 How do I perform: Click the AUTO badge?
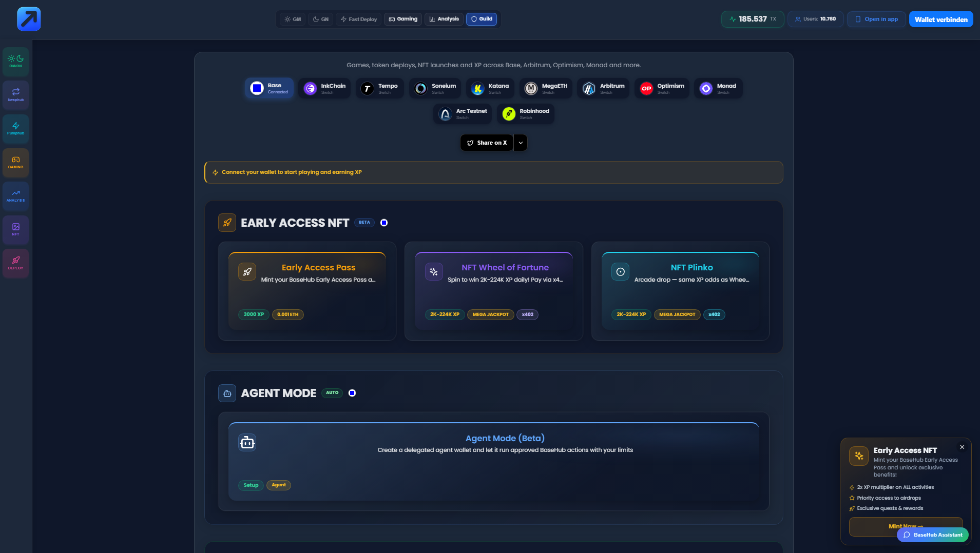(x=332, y=393)
